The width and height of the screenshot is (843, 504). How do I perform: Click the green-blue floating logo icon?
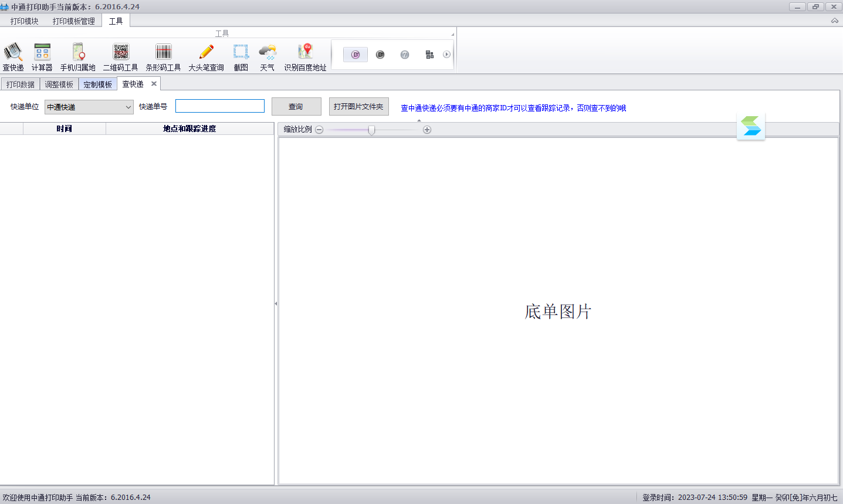(x=751, y=126)
